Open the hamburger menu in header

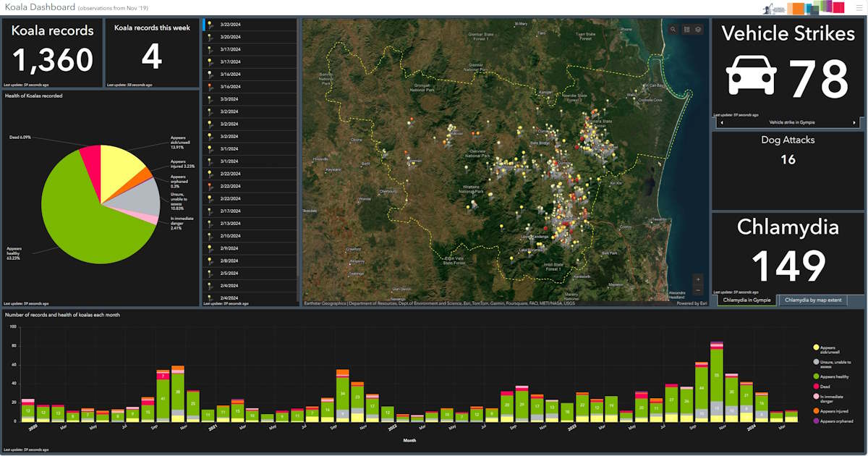pyautogui.click(x=859, y=7)
